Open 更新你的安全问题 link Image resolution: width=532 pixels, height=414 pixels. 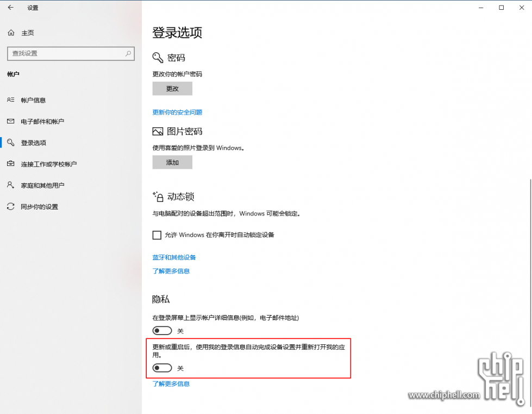[x=177, y=113]
